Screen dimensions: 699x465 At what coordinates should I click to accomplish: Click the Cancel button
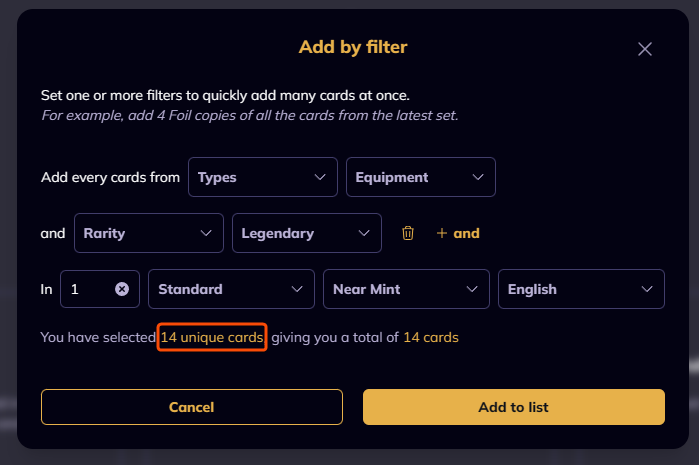pyautogui.click(x=192, y=407)
